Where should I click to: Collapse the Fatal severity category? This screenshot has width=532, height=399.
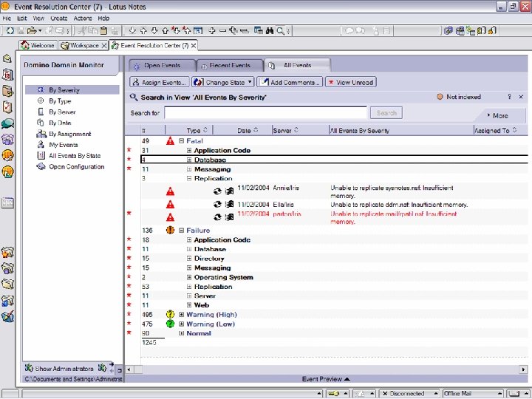click(182, 141)
